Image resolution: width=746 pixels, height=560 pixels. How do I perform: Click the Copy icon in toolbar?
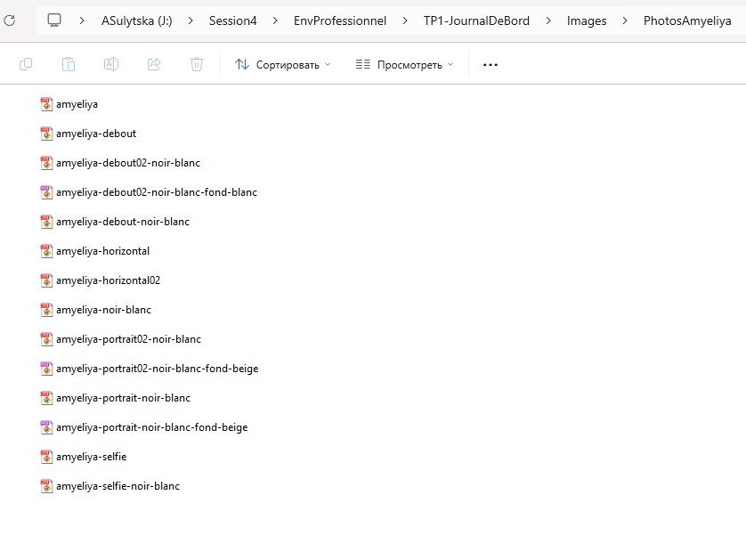click(x=26, y=64)
